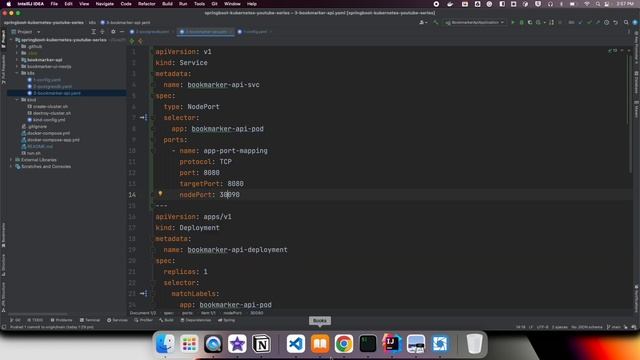640x360 pixels.
Task: Collapse all in Project panel
Action: 102,31
